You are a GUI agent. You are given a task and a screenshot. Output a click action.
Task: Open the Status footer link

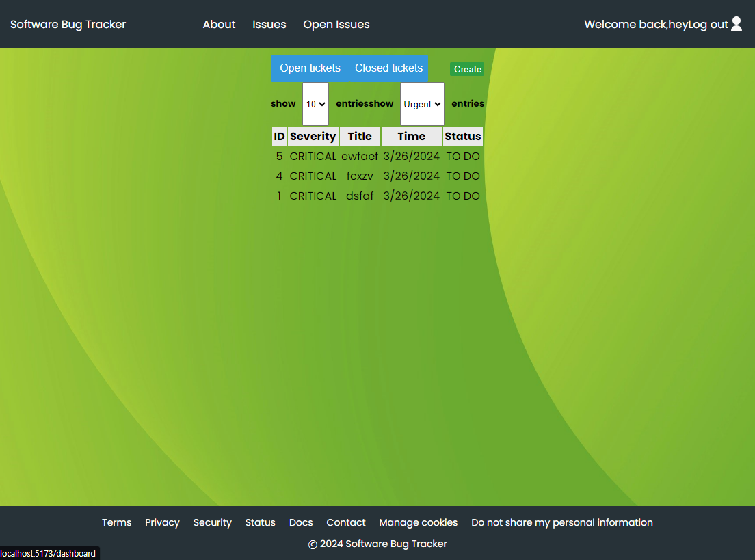pyautogui.click(x=260, y=522)
